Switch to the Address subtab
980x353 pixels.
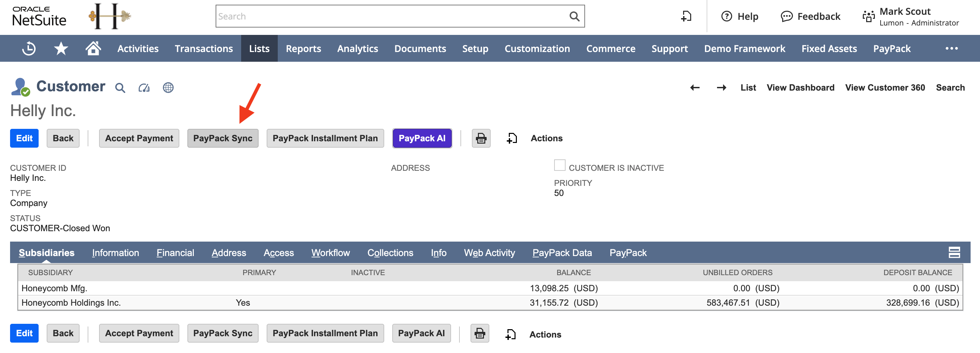click(x=229, y=253)
